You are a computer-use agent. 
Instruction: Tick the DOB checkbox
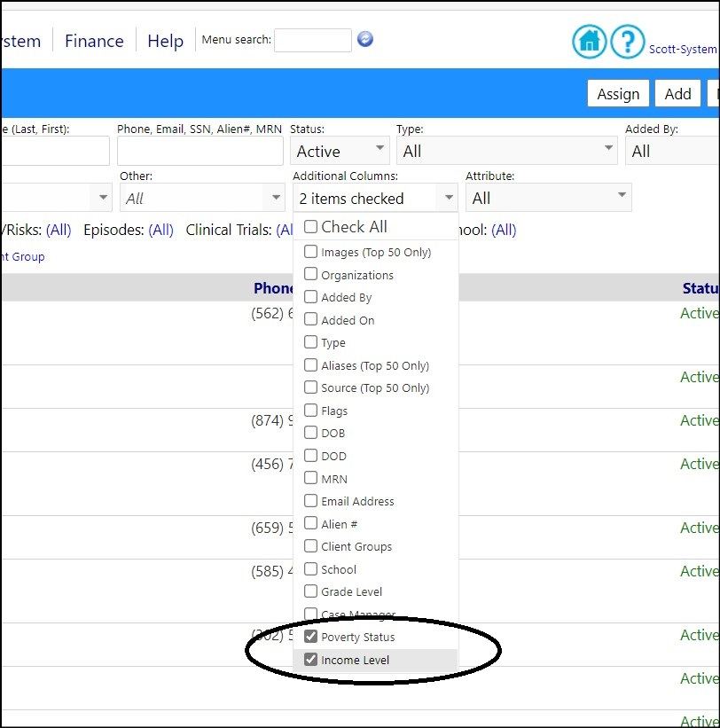[310, 433]
